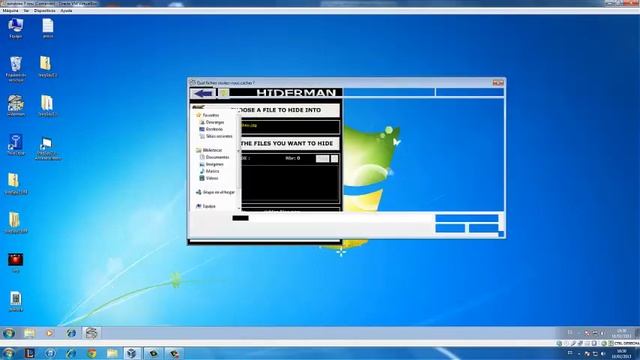Select the white flag shortcut desktop icon
The width and height of the screenshot is (640, 360).
pos(47,148)
